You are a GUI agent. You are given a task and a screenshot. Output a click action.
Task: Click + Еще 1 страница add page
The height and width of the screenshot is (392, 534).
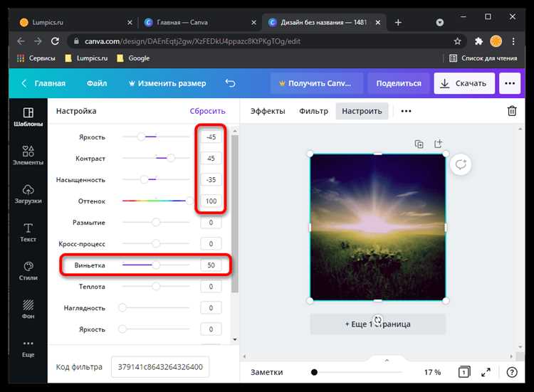point(377,324)
